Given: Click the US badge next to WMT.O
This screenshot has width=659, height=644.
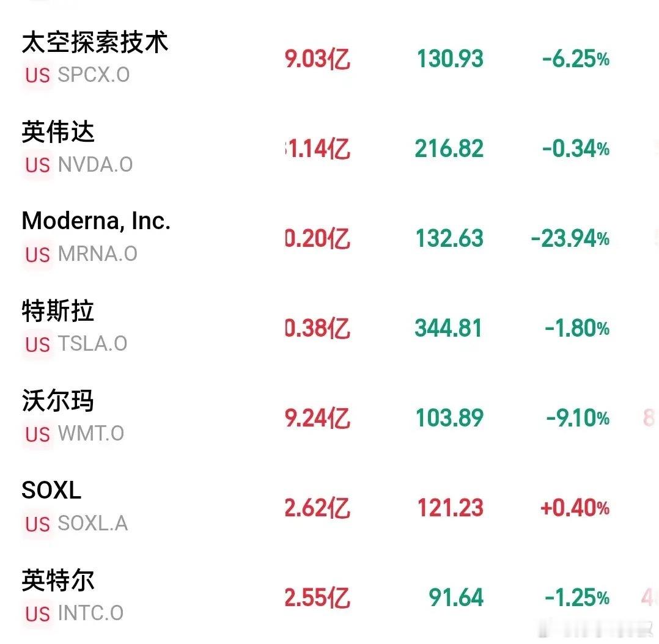Looking at the screenshot, I should pos(37,434).
